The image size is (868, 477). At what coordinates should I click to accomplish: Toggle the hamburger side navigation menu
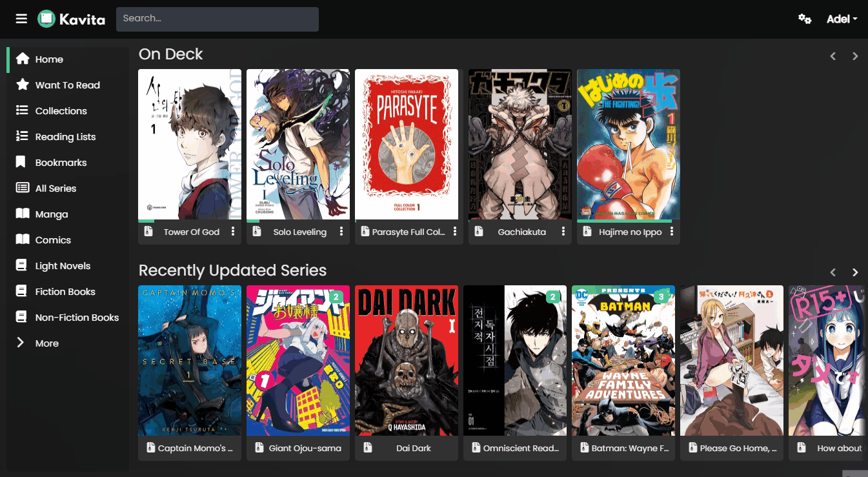[21, 19]
